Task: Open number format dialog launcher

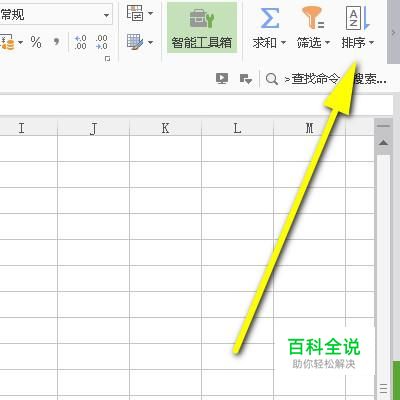Action: point(107,59)
